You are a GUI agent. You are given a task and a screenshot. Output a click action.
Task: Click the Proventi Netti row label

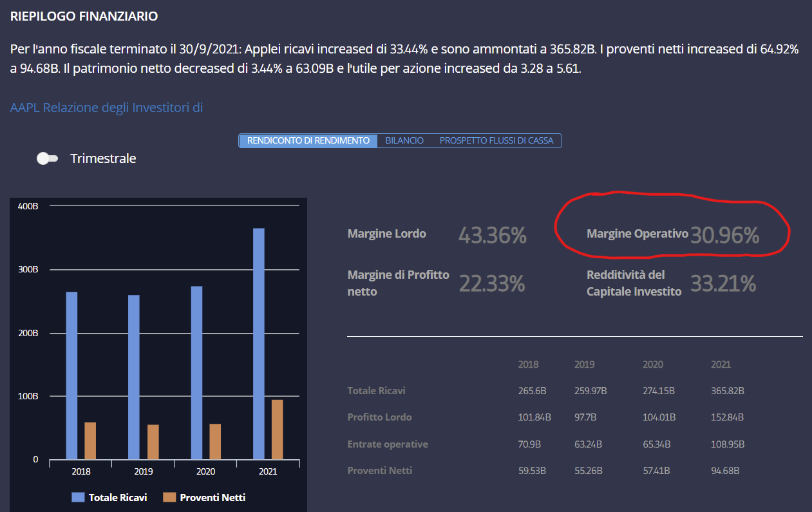[x=380, y=471]
